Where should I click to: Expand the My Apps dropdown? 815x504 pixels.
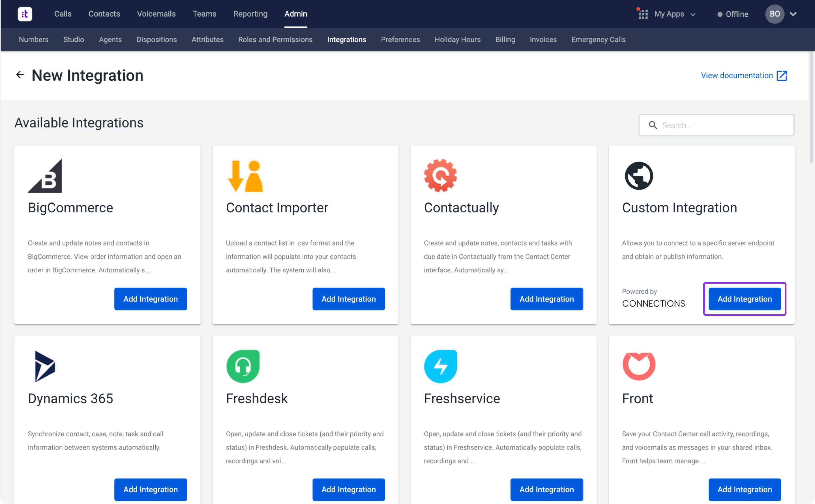[693, 15]
